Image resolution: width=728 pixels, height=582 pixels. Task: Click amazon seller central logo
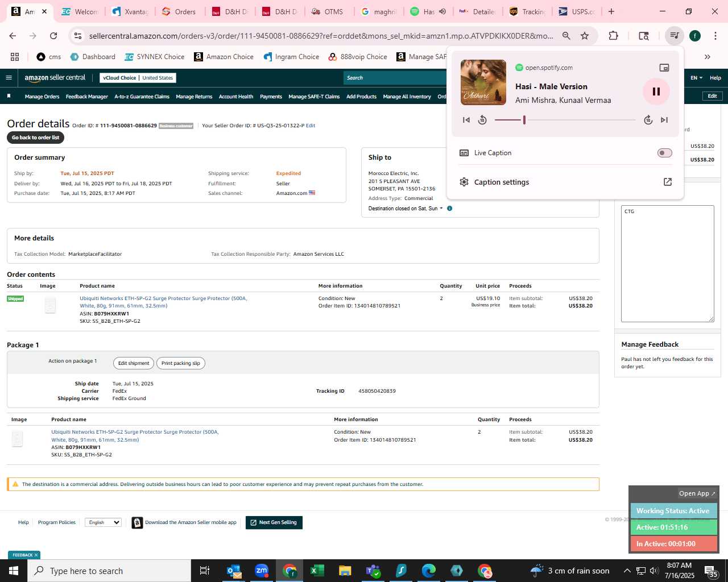[x=55, y=78]
